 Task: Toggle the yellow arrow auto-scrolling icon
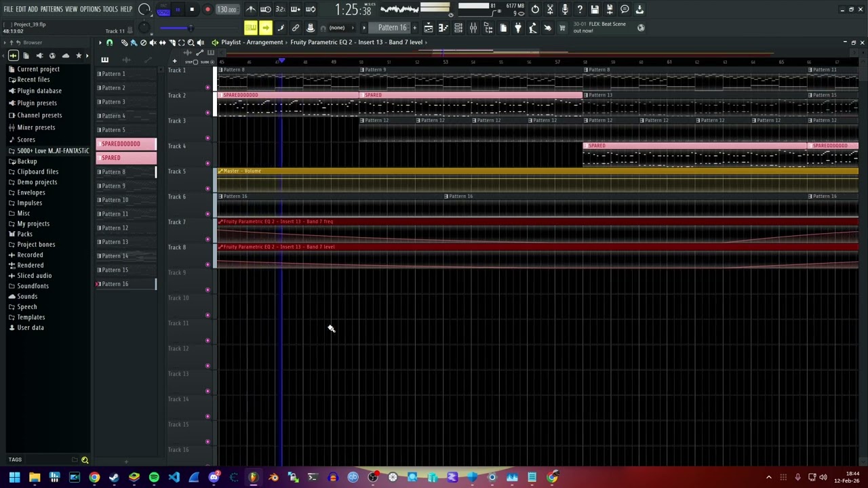tap(266, 28)
